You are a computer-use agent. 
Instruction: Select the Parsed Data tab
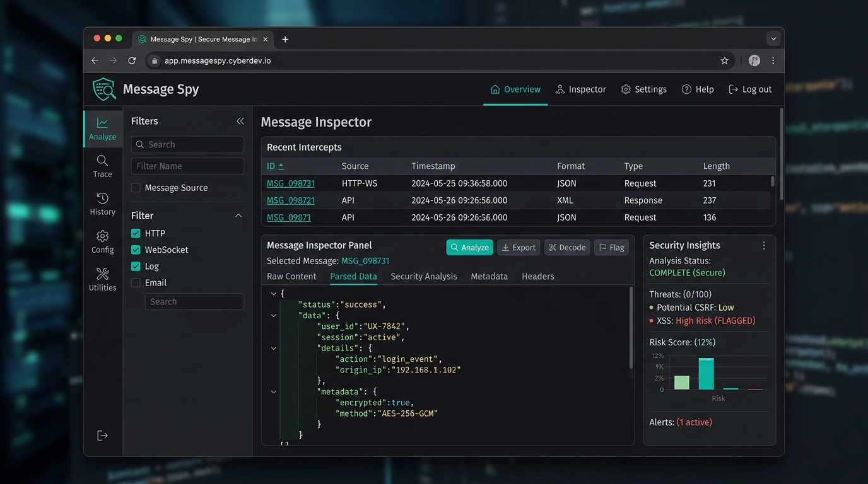click(353, 276)
